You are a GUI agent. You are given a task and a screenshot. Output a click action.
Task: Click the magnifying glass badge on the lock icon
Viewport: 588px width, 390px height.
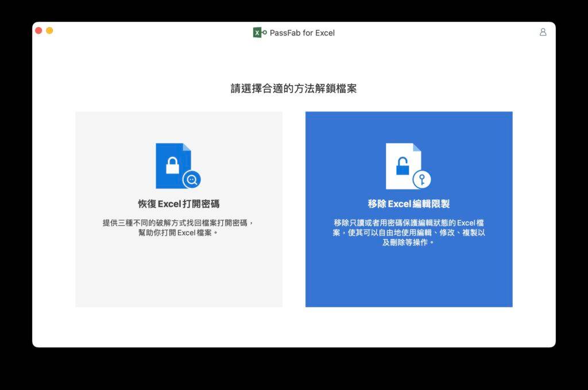coord(192,179)
